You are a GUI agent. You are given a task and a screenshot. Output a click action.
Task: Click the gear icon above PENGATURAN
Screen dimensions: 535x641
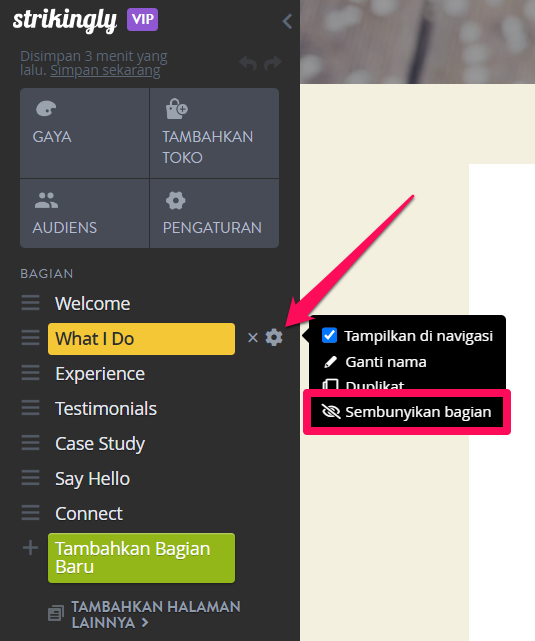(176, 201)
